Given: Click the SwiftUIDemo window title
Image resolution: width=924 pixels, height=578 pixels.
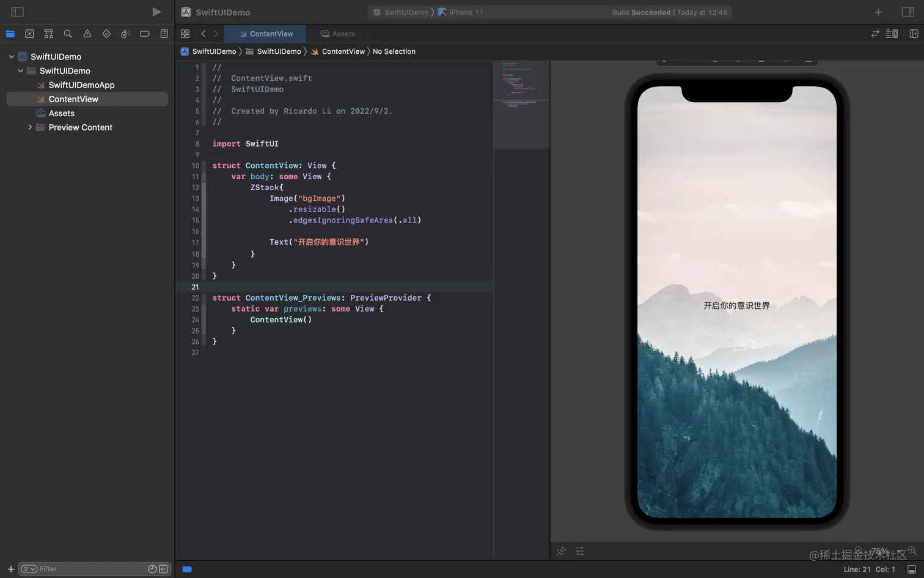Looking at the screenshot, I should coord(222,12).
